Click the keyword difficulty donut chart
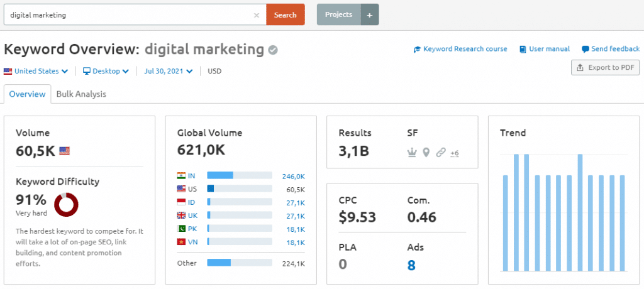Screen dimensions: 644x289 (x=66, y=204)
